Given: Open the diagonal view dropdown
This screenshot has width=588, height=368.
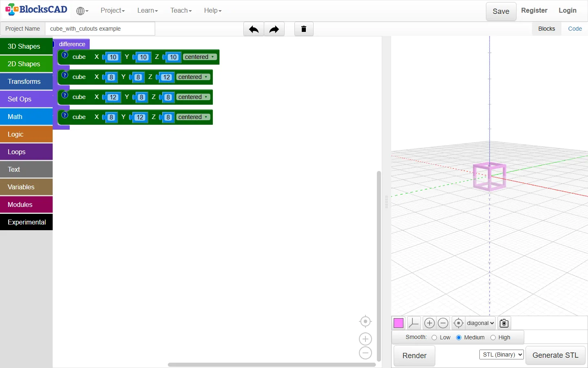Looking at the screenshot, I should pyautogui.click(x=481, y=323).
